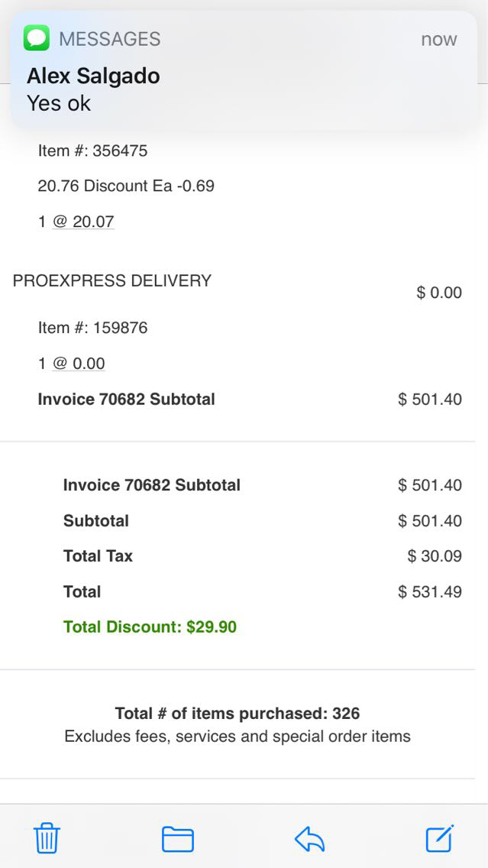
Task: Tap the Total Tax amount $30.09
Action: pyautogui.click(x=435, y=556)
